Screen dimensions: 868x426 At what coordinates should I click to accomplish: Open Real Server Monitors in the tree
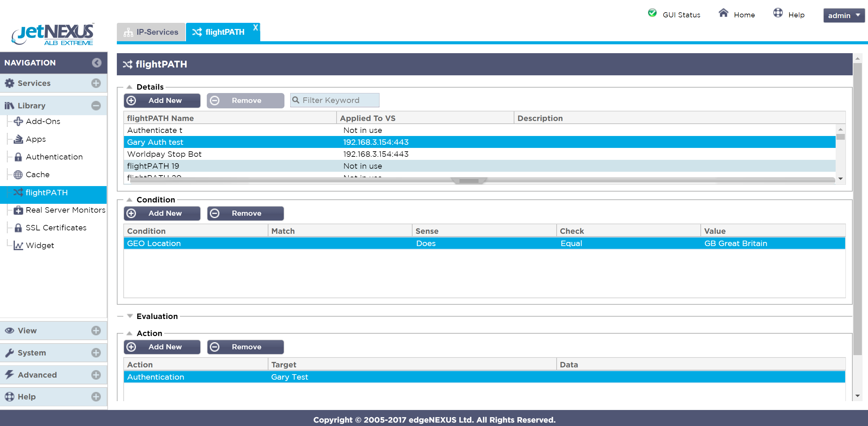click(x=65, y=210)
